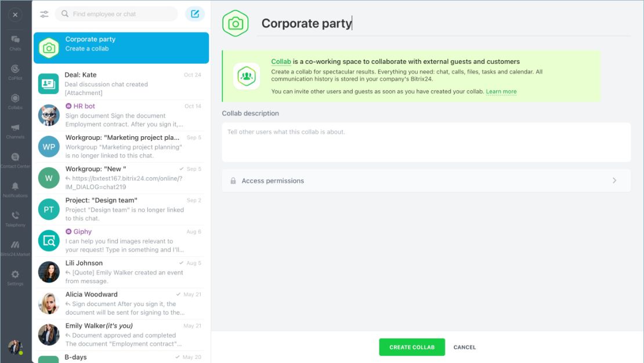Open Bitrix24 Market in the sidebar
Viewport: 644px width, 363px height.
[x=15, y=248]
